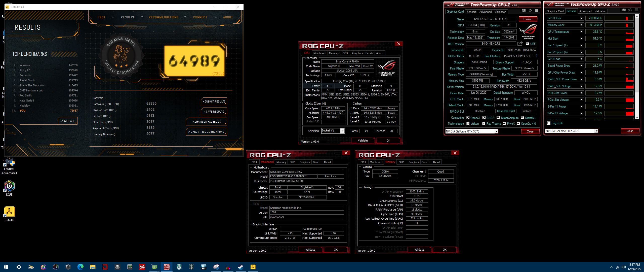Open Bench tab in top CPU-Z window
This screenshot has height=272, width=644.
[369, 53]
